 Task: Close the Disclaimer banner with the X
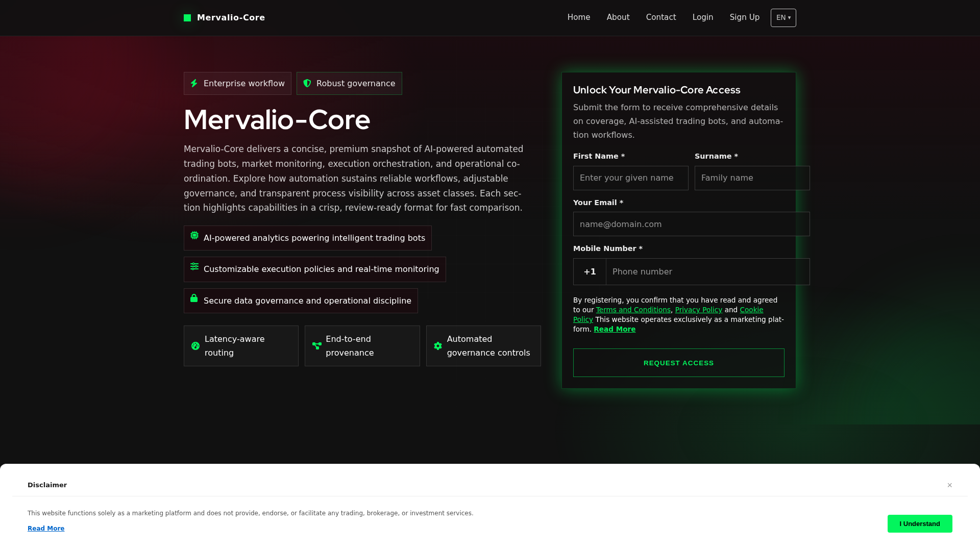[950, 485]
